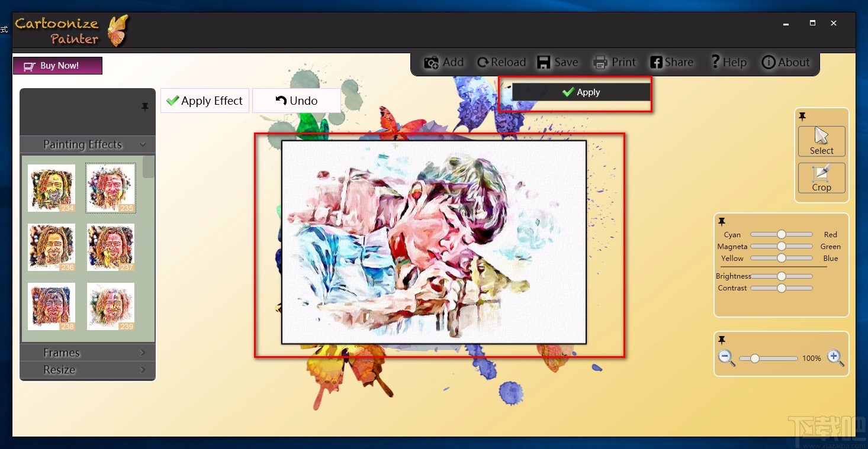The width and height of the screenshot is (868, 449).
Task: Click the Apply Effect button
Action: pyautogui.click(x=205, y=101)
